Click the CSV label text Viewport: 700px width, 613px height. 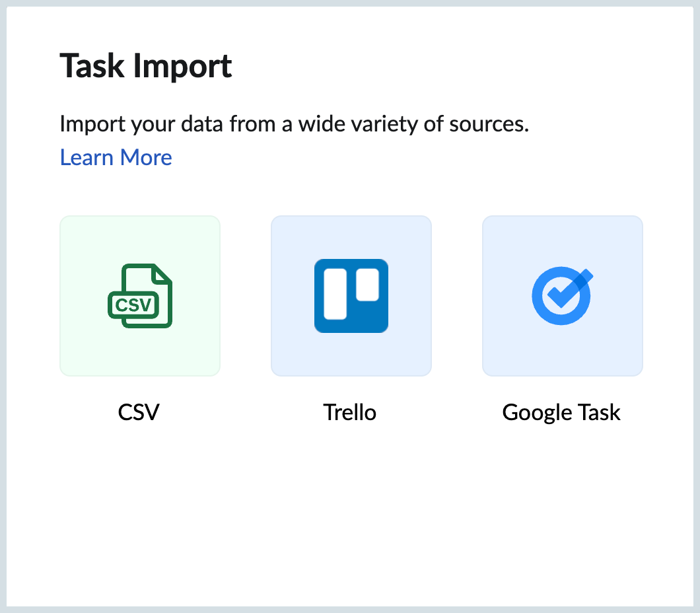pos(139,412)
